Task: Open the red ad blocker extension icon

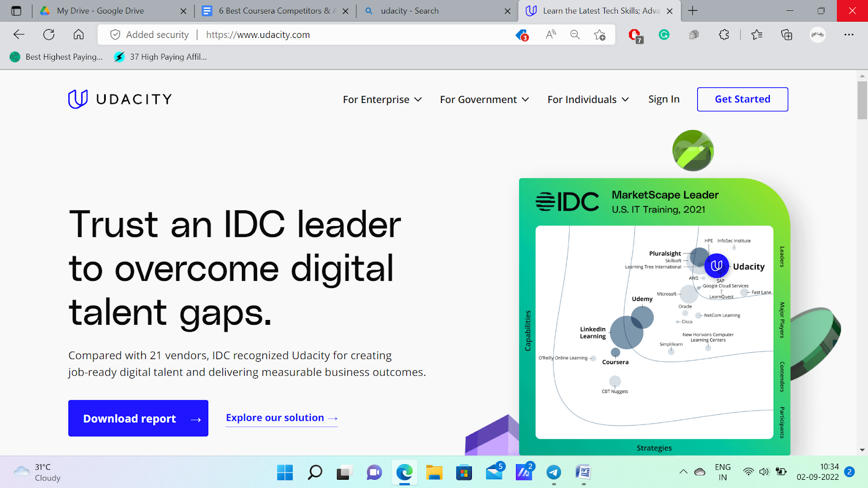Action: pos(635,36)
